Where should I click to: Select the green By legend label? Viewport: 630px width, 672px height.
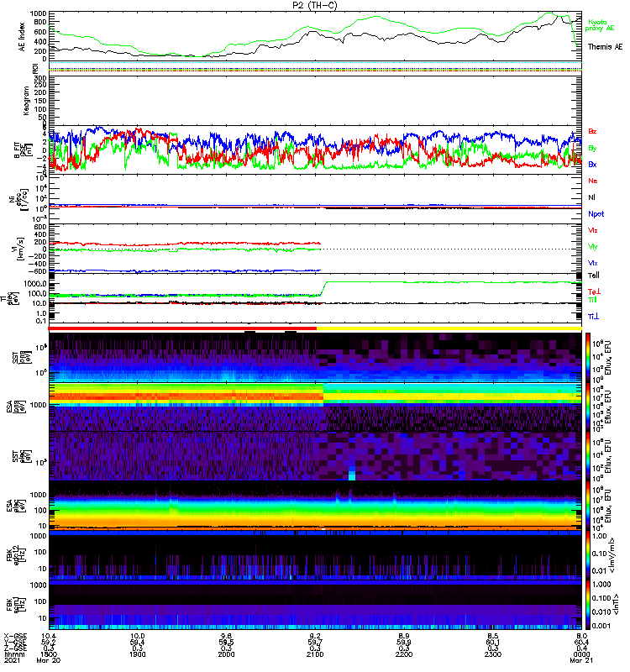pyautogui.click(x=592, y=149)
